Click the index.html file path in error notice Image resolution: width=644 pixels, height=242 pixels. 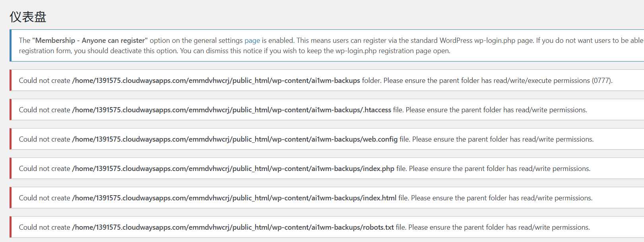pos(234,198)
